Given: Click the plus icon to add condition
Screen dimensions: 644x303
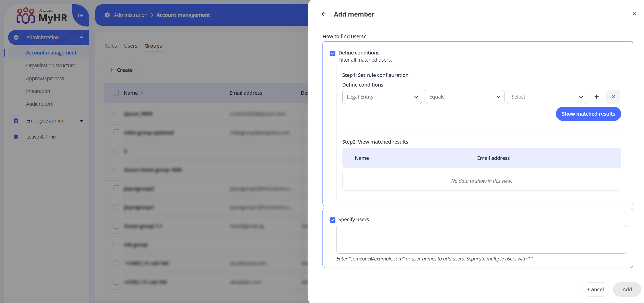Looking at the screenshot, I should coord(596,97).
